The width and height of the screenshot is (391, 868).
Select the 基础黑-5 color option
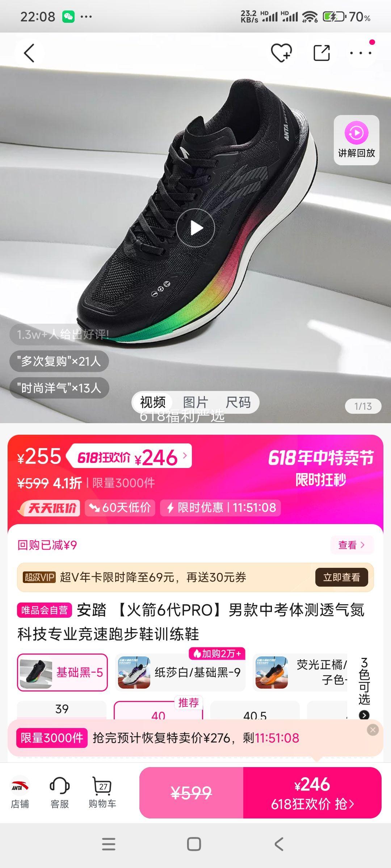click(62, 672)
